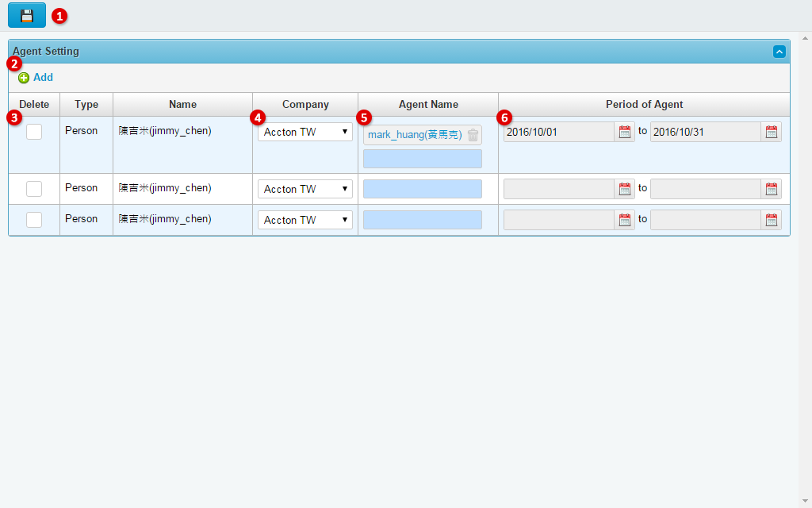Select the mark_huang(黃馬克) agent tag
This screenshot has width=812, height=508.
pos(414,134)
